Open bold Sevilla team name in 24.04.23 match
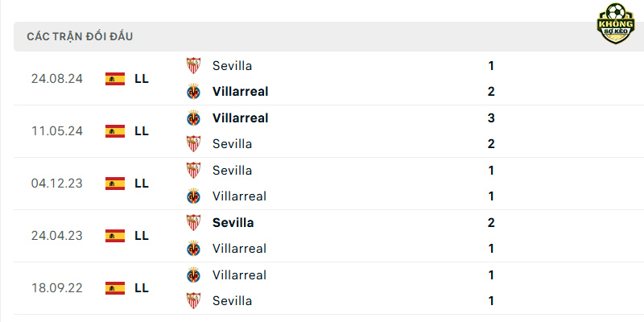 [x=233, y=223]
